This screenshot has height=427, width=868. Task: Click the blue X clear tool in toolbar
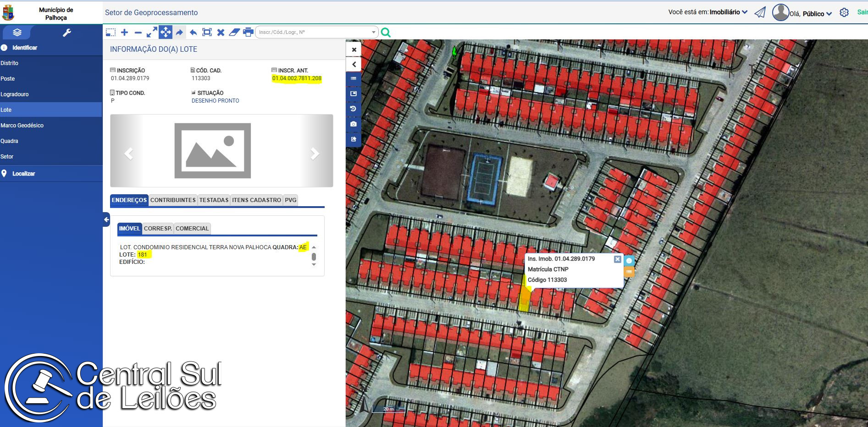coord(221,32)
